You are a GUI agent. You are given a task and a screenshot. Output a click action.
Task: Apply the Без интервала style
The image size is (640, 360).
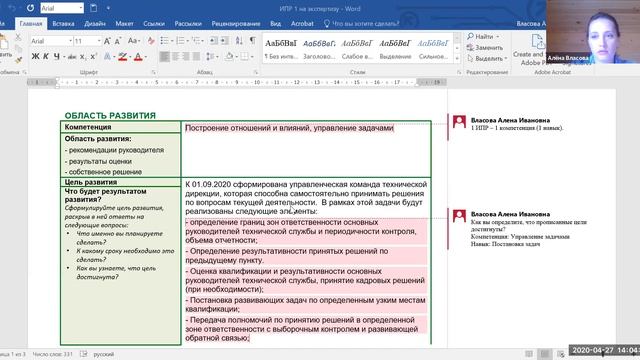tap(281, 49)
